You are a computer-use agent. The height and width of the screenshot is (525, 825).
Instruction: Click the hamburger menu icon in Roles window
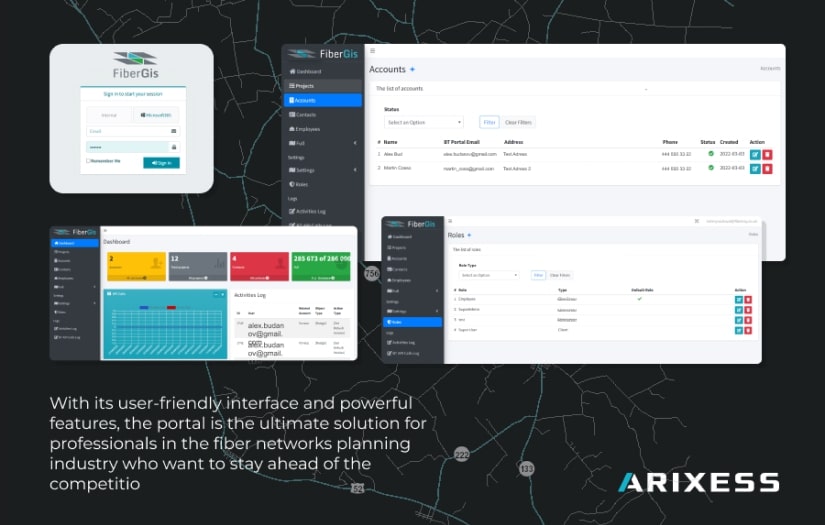[x=450, y=221]
